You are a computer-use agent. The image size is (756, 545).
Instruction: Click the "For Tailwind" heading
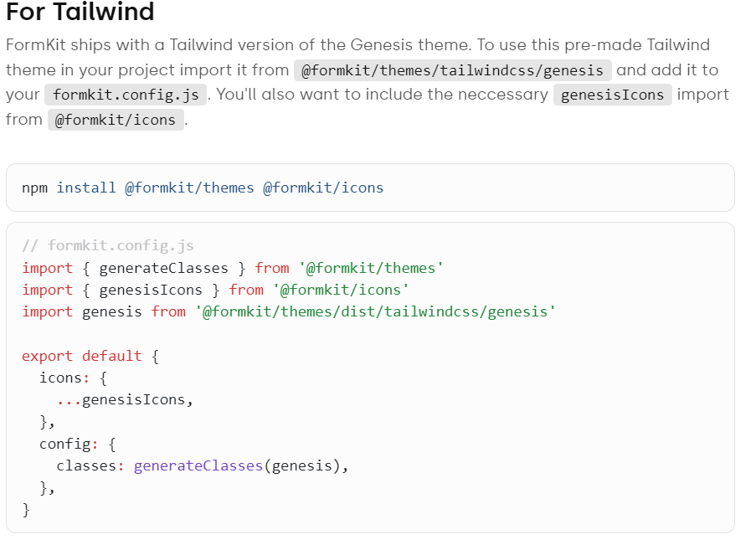click(x=80, y=12)
